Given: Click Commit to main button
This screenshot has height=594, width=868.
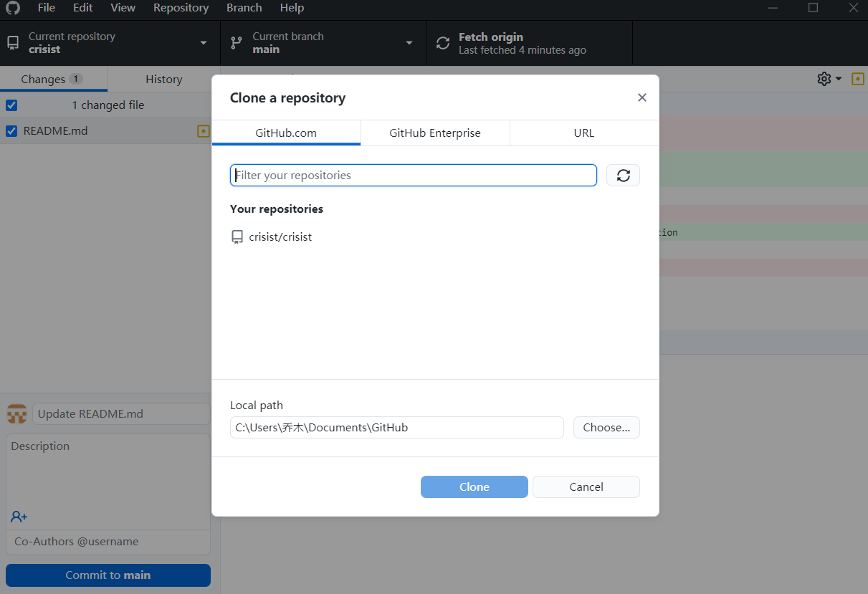Looking at the screenshot, I should coord(108,575).
